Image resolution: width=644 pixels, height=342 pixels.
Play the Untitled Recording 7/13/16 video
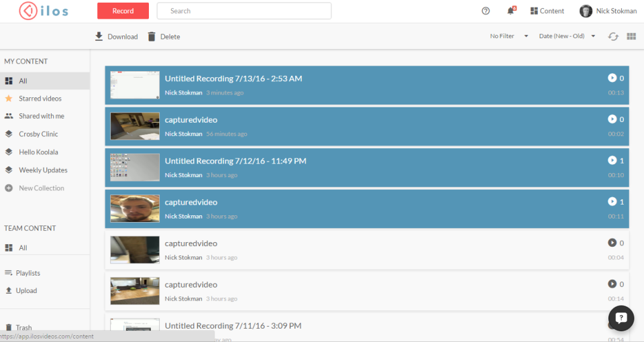pyautogui.click(x=612, y=78)
